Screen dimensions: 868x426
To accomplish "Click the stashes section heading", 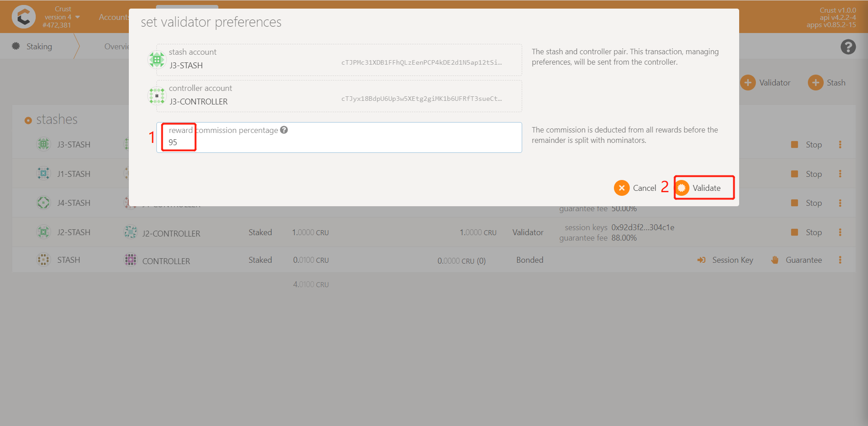I will (x=57, y=119).
